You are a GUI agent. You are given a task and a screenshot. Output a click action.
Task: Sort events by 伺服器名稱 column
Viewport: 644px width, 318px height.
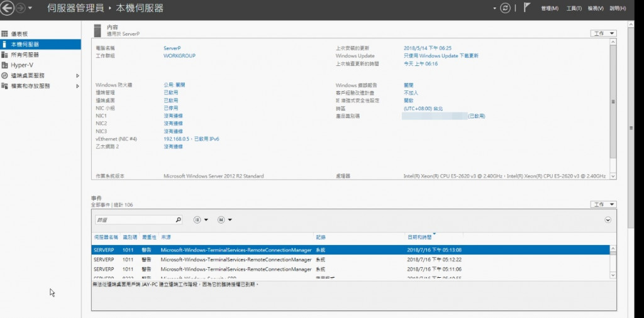[x=106, y=237]
